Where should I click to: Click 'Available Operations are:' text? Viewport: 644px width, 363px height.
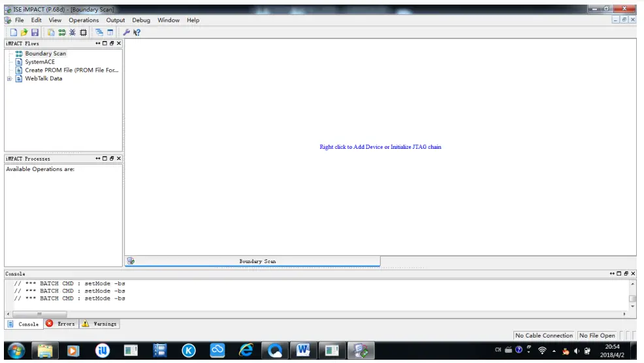(x=40, y=169)
